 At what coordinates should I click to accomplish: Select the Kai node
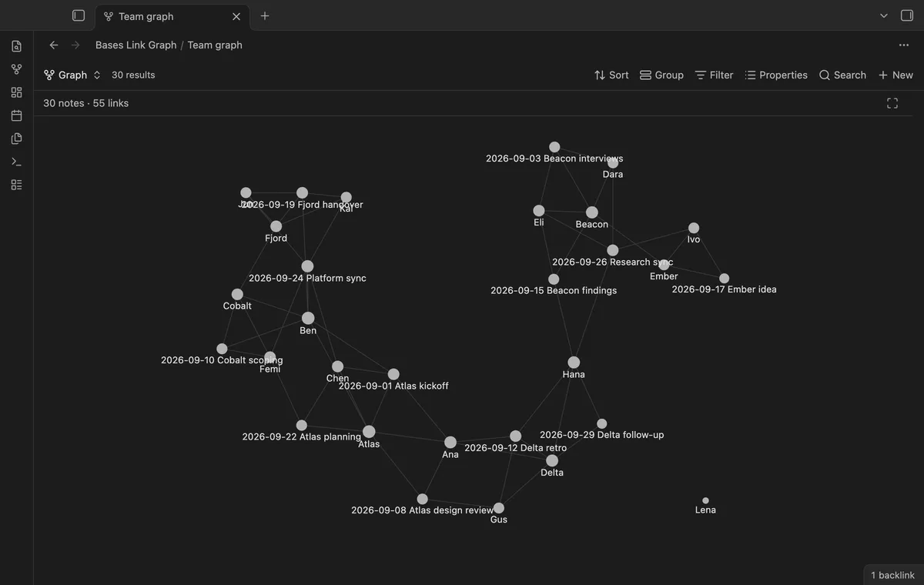coord(346,198)
